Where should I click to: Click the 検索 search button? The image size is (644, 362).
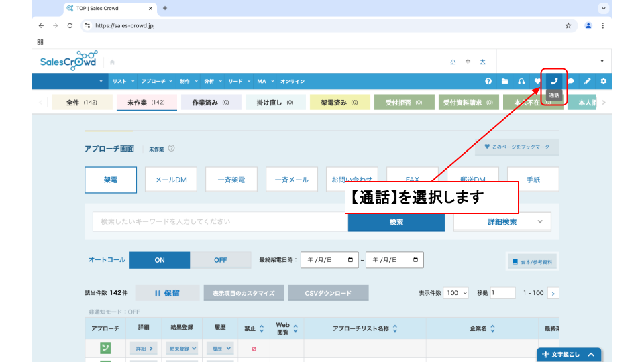[x=396, y=221]
